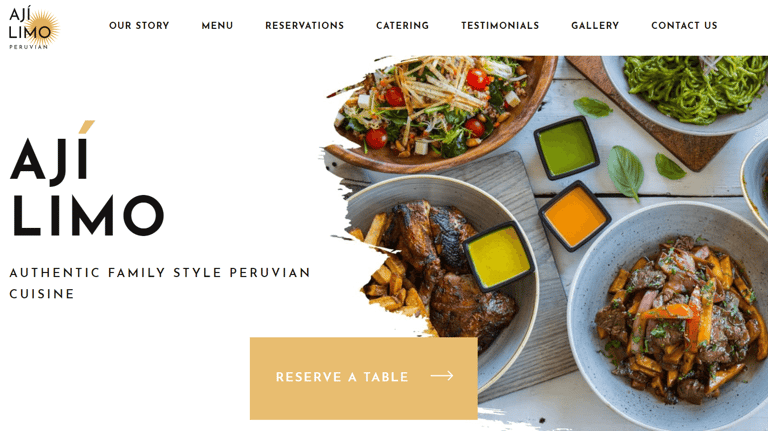Click the Reserve a Table button
The width and height of the screenshot is (768, 431).
point(363,378)
